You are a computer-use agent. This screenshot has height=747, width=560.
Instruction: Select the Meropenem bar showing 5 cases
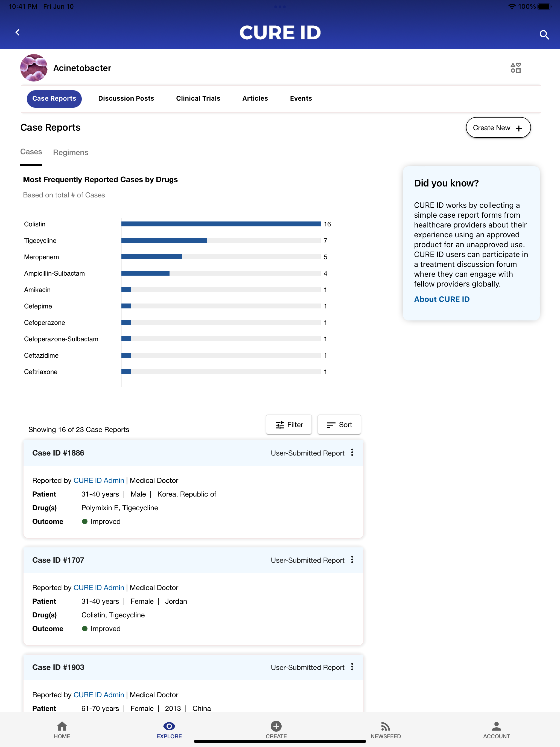click(152, 257)
